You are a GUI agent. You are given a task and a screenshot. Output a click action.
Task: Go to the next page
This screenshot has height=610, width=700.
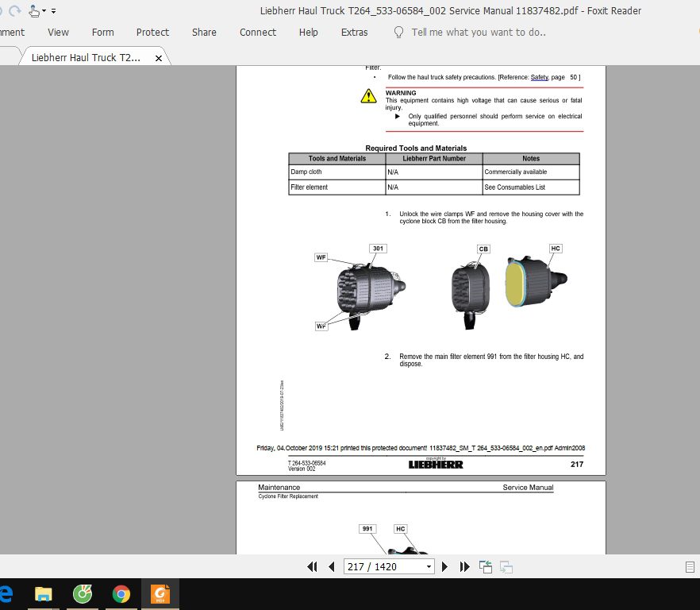click(444, 566)
